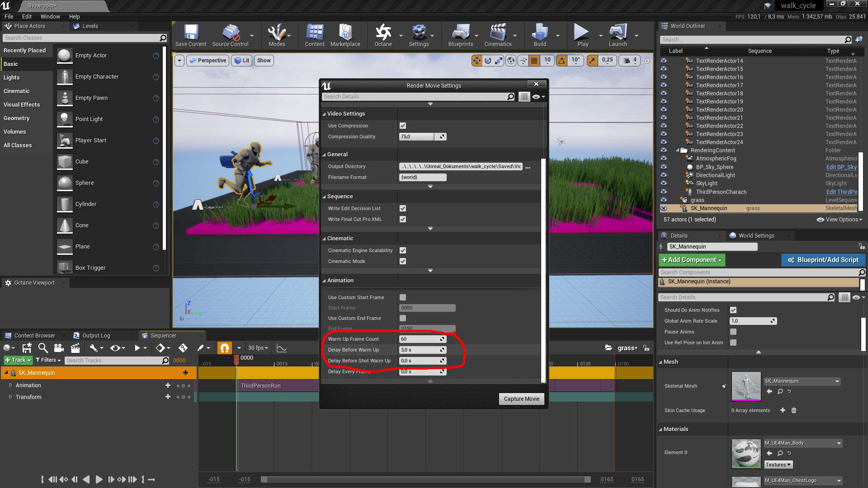Switch to the World Settings tab
Screen dimensions: 868x488
point(756,236)
